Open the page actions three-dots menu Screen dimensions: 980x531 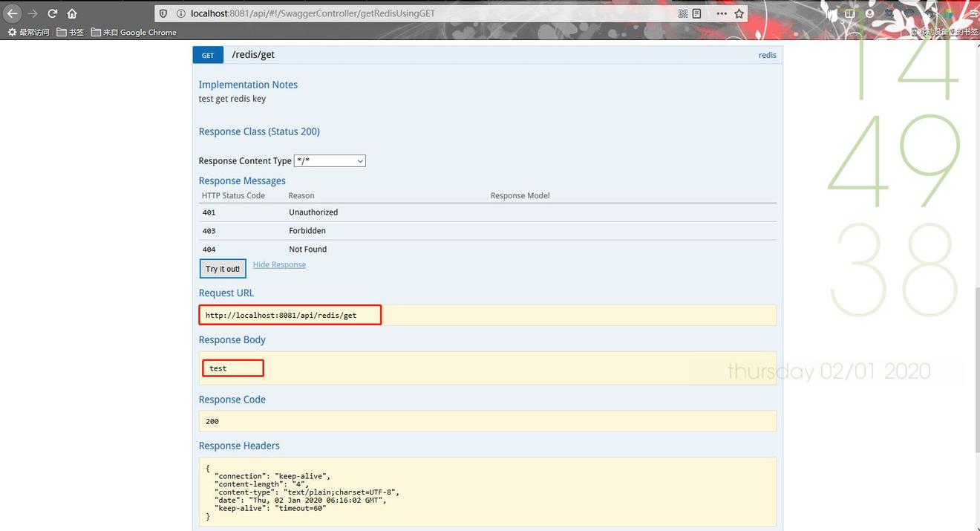pyautogui.click(x=721, y=13)
